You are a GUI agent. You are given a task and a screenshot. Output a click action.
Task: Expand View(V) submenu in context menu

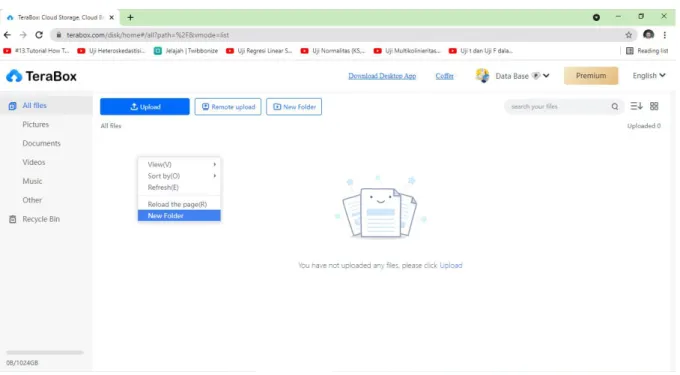pos(179,165)
